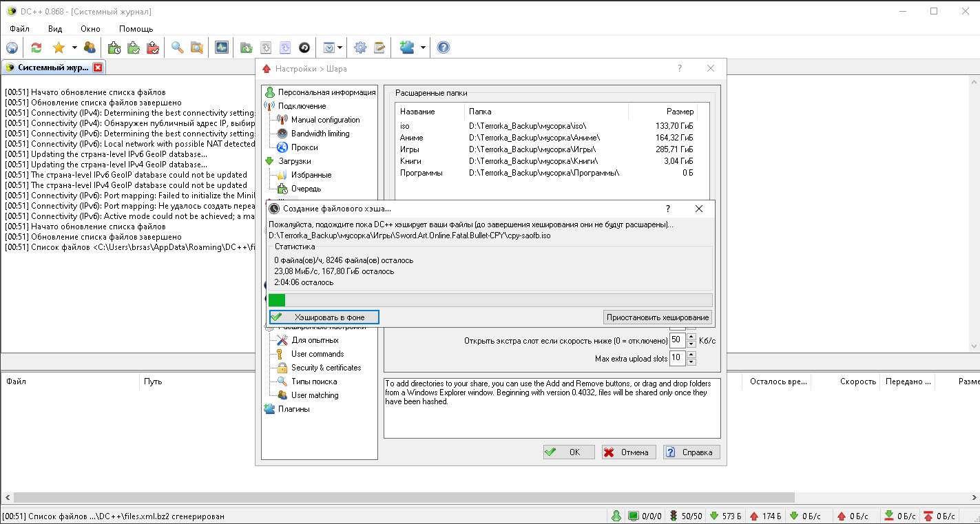The image size is (980, 524).
Task: Expand the Favorites star dropdown arrow
Action: [74, 48]
